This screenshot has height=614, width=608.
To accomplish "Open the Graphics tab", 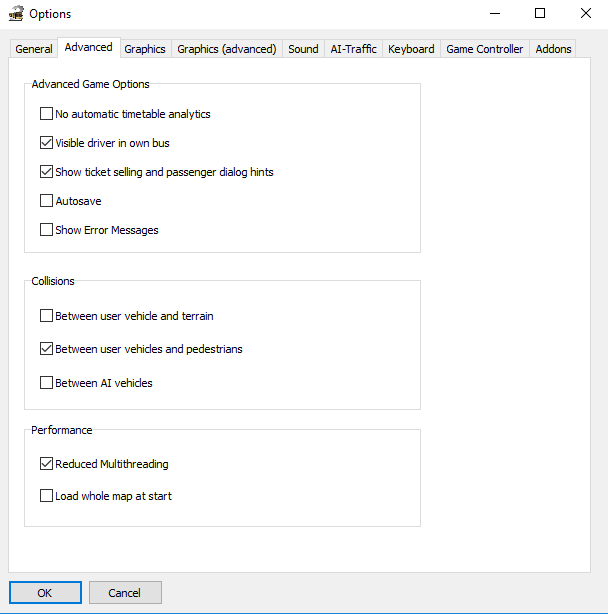I will (145, 49).
